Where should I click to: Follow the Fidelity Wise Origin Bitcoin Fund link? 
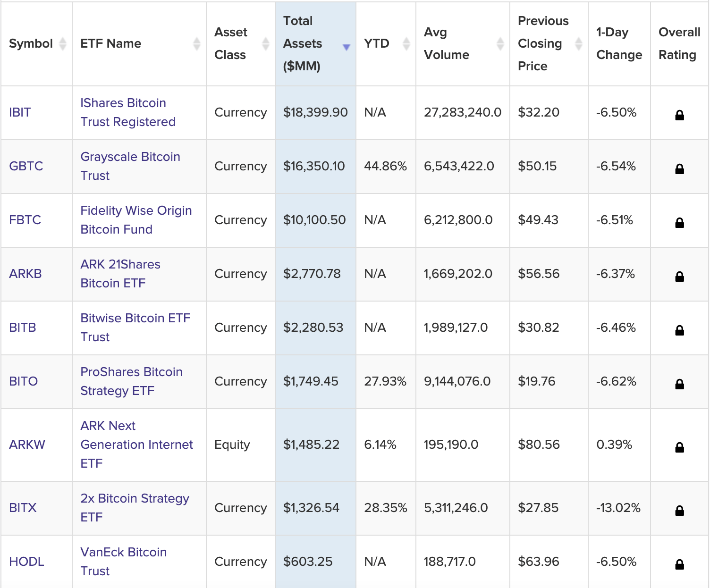136,220
